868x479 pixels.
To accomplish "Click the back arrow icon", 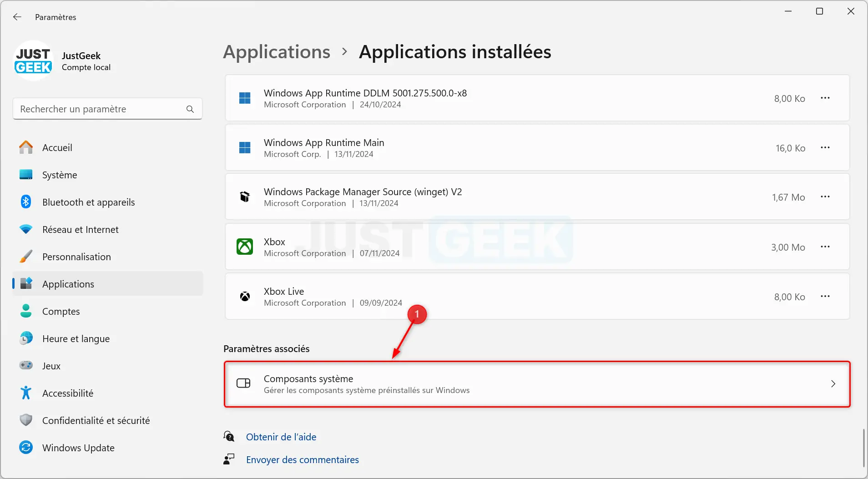I will tap(17, 17).
